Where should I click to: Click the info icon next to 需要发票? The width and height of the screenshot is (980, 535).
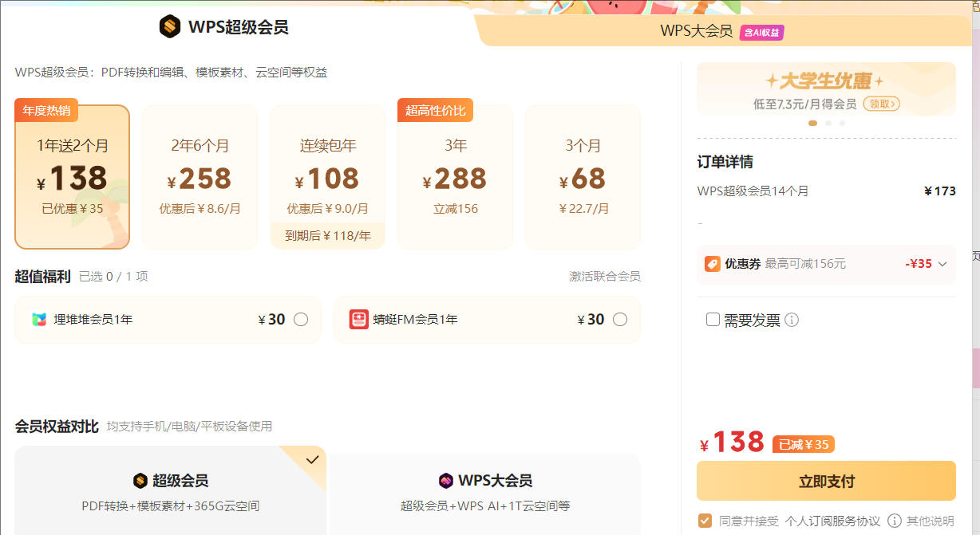(x=792, y=320)
